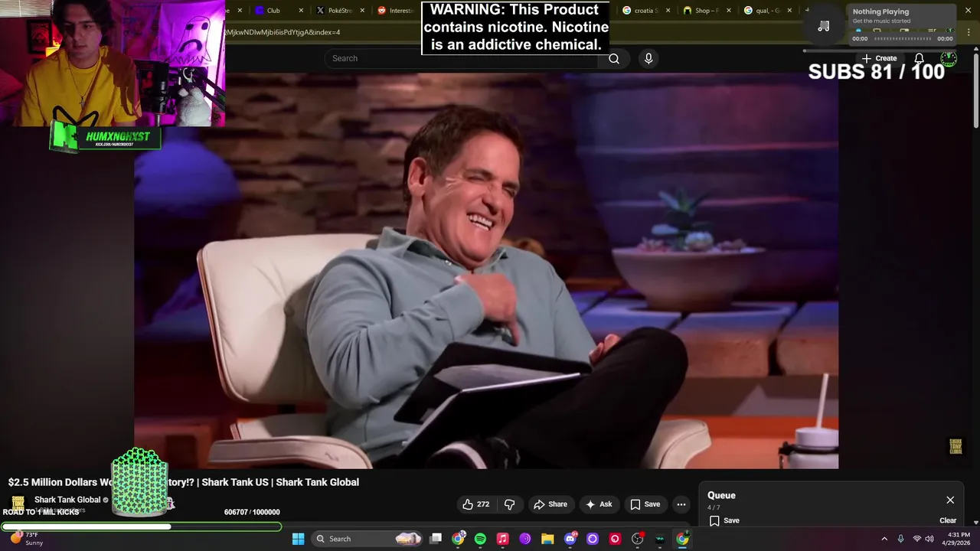Click the browser address bar URL
Image resolution: width=980 pixels, height=551 pixels.
click(283, 32)
